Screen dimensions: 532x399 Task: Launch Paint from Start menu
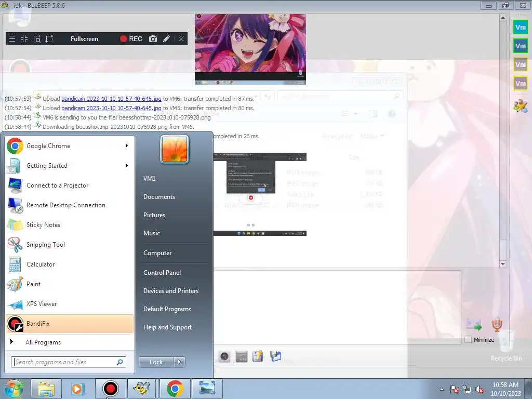[70, 284]
